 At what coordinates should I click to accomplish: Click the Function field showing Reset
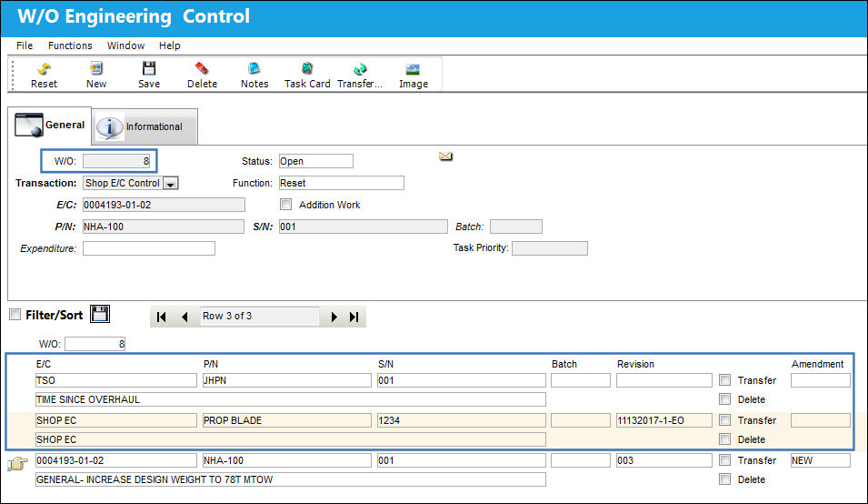342,184
